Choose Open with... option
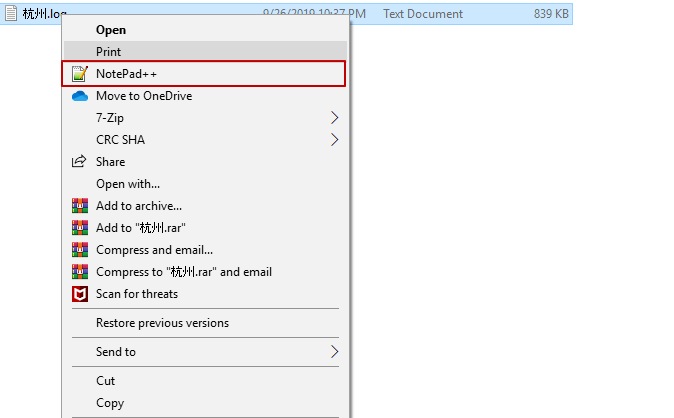The width and height of the screenshot is (674, 418). (x=128, y=184)
